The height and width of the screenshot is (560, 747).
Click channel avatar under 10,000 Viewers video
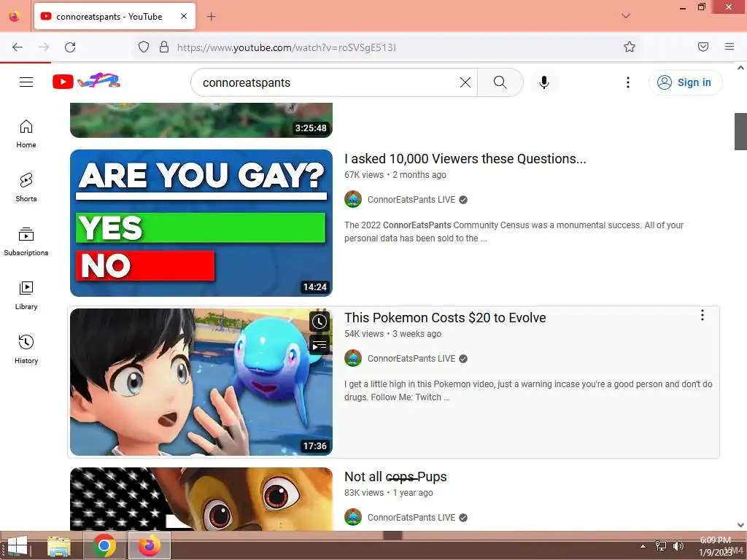pyautogui.click(x=353, y=200)
